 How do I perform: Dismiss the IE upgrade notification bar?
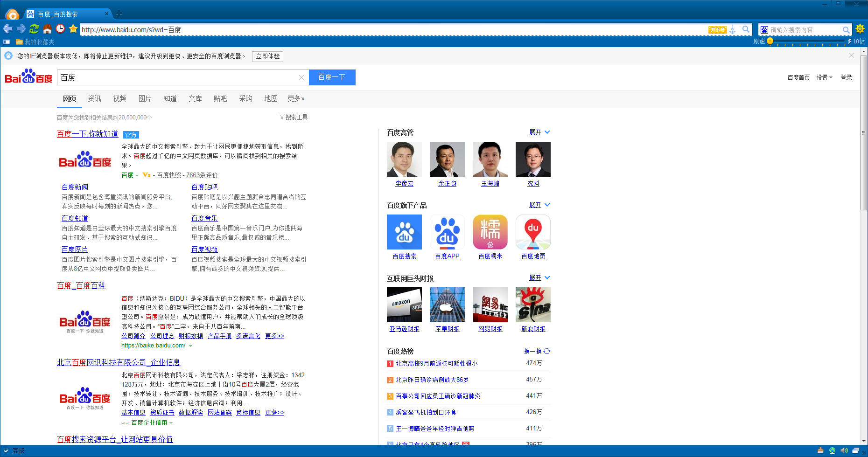pos(851,55)
